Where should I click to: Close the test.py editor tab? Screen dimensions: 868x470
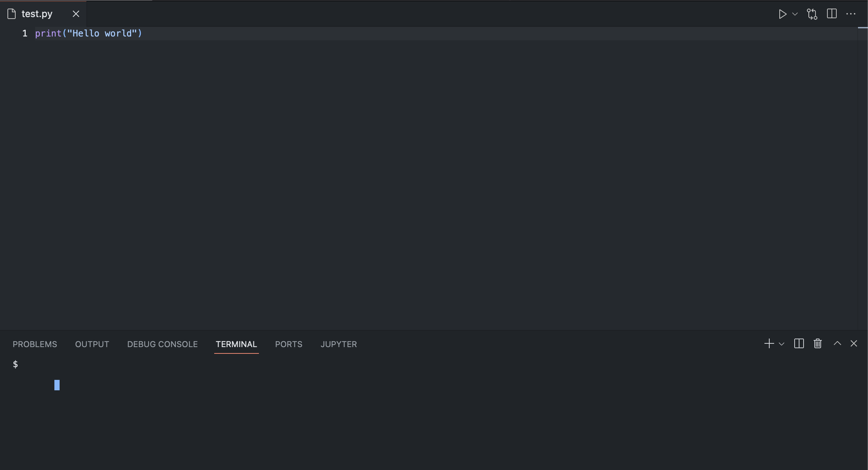click(76, 13)
